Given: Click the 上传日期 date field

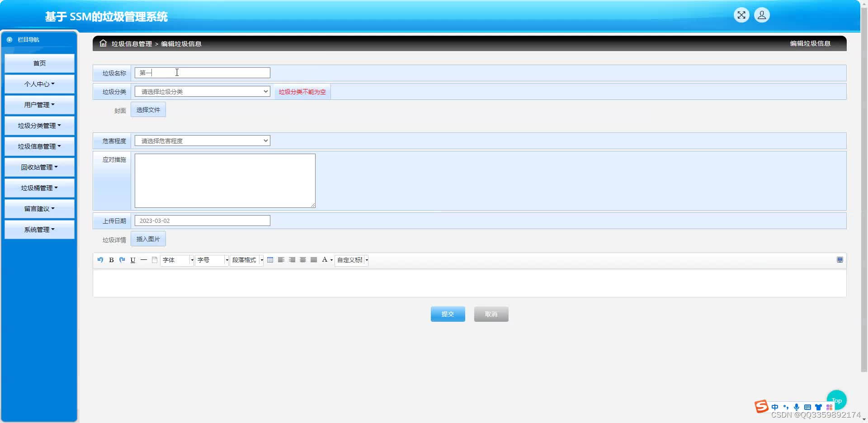Looking at the screenshot, I should (203, 221).
